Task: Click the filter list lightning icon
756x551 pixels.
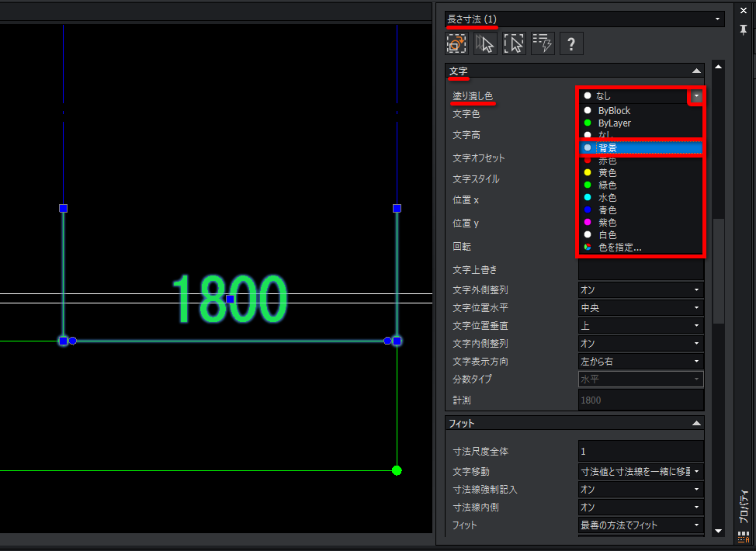Action: (x=543, y=44)
